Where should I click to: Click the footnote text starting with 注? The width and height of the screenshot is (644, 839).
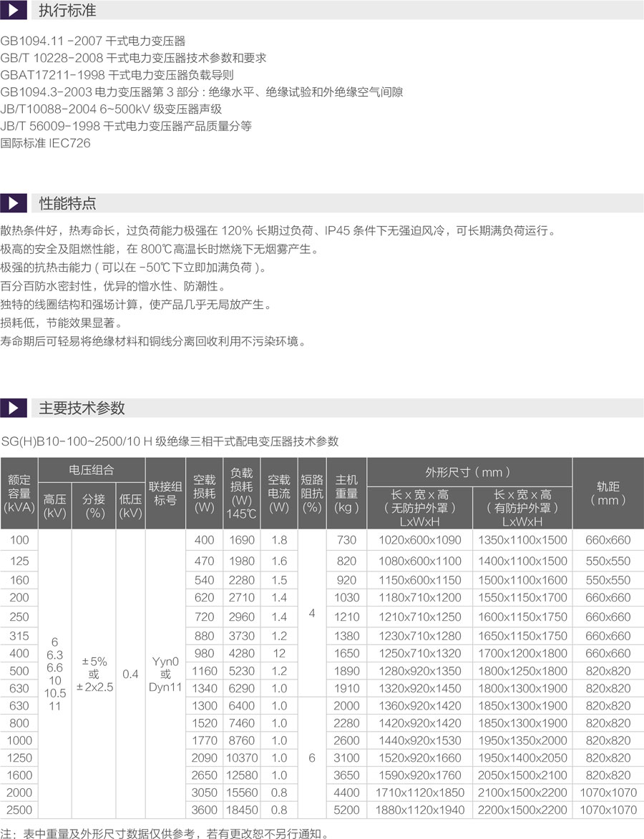[x=165, y=833]
